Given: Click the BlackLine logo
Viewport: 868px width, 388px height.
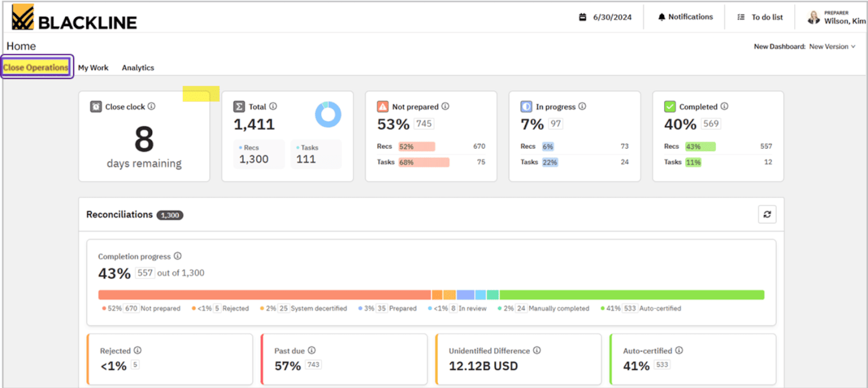Looking at the screenshot, I should [x=74, y=17].
